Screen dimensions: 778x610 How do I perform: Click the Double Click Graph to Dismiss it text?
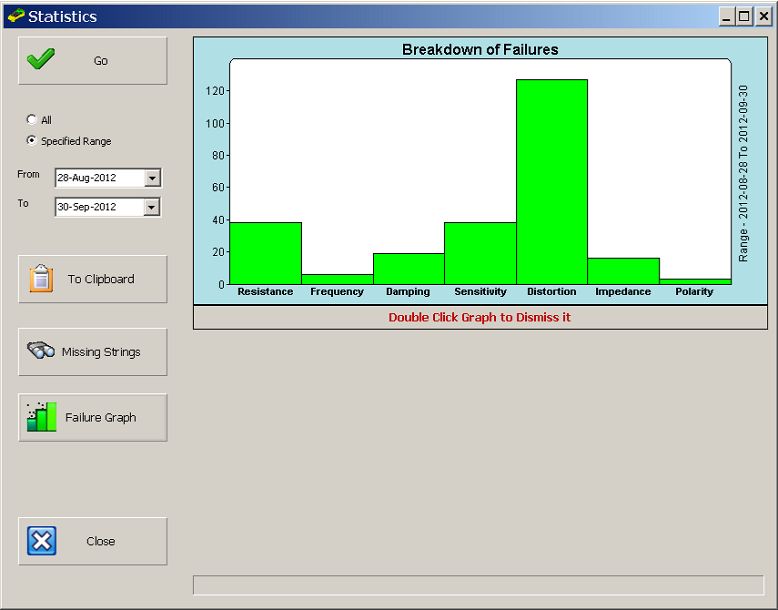tap(480, 317)
